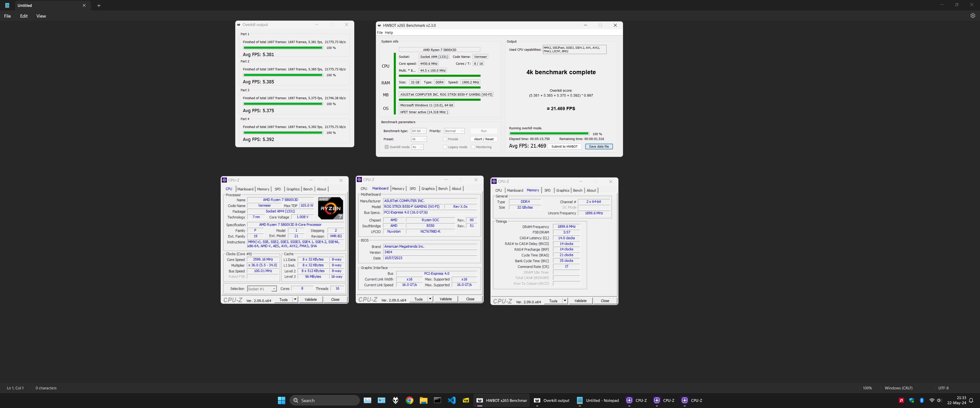Open File Explorer from taskbar
This screenshot has width=980, height=408.
click(x=423, y=400)
